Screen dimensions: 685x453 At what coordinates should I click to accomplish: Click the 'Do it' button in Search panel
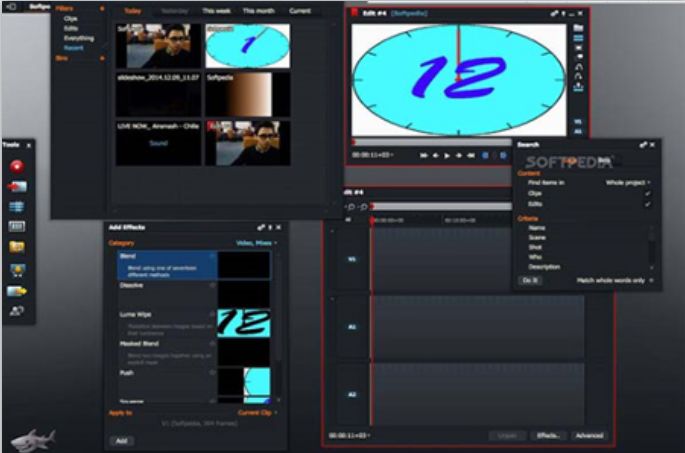tap(530, 280)
